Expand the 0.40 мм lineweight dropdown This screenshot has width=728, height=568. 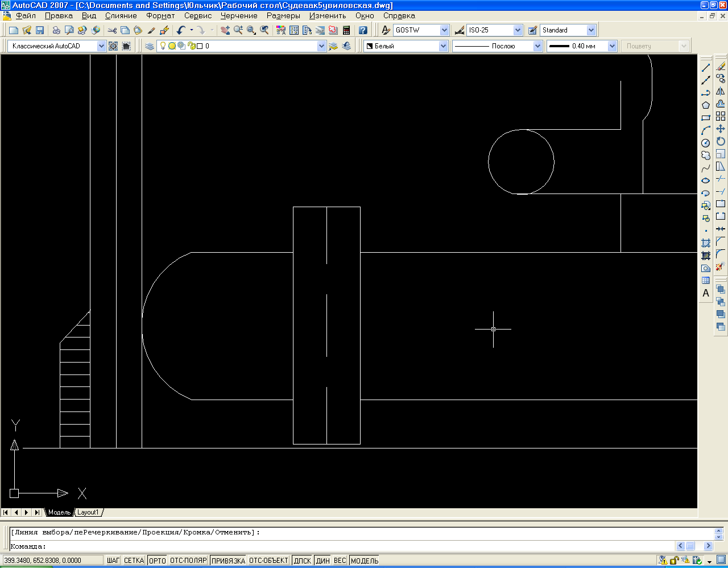[x=612, y=46]
